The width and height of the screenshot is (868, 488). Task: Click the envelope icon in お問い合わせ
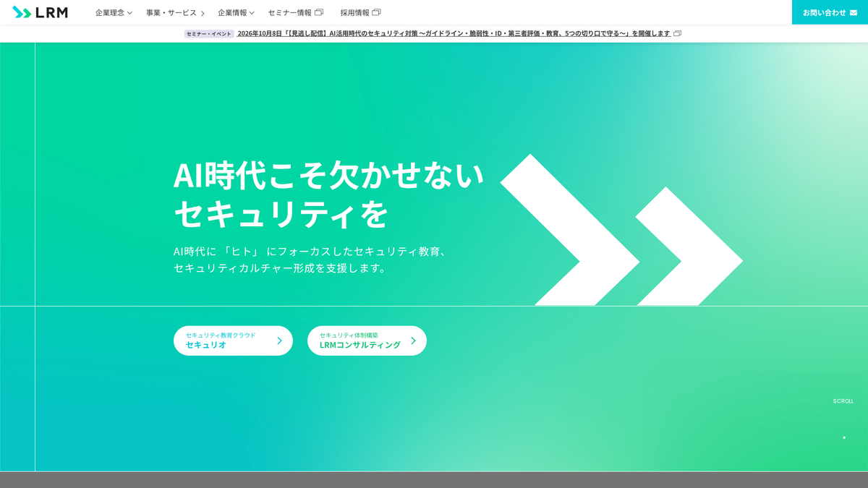coord(854,12)
